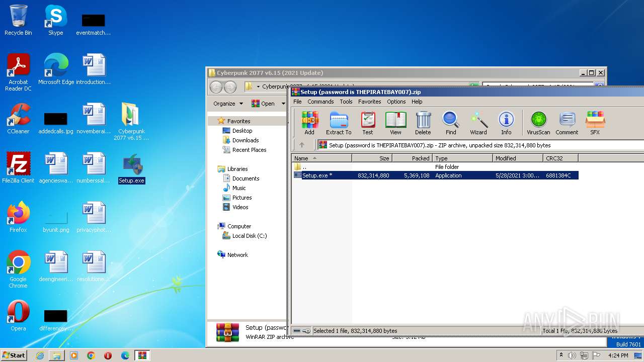Image resolution: width=644 pixels, height=362 pixels.
Task: Launch the Wizard tool
Action: click(x=478, y=123)
